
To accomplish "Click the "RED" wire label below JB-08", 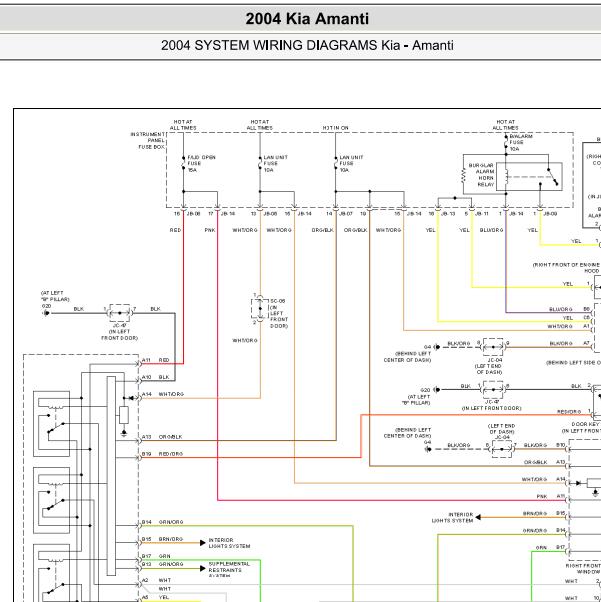I will [x=175, y=230].
